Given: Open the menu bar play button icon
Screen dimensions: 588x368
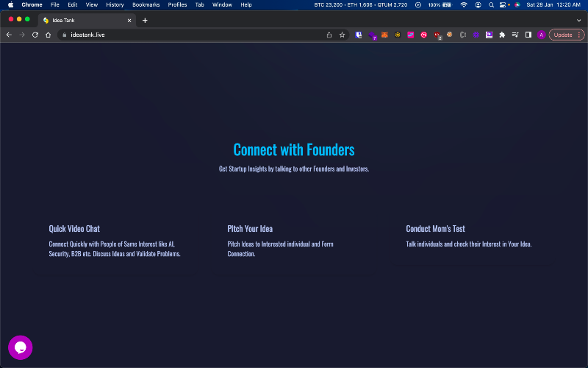Looking at the screenshot, I should point(418,5).
